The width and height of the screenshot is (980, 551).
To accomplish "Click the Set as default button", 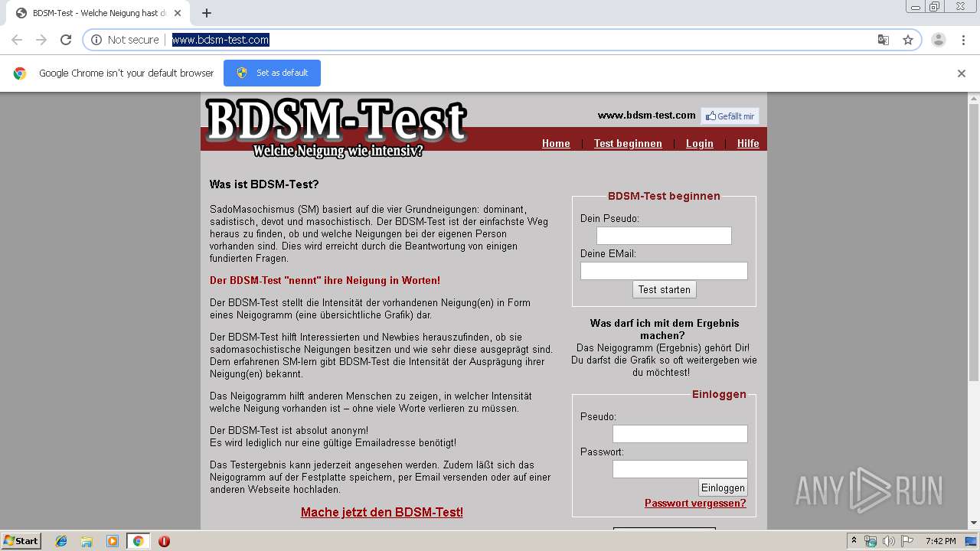I will tap(272, 73).
